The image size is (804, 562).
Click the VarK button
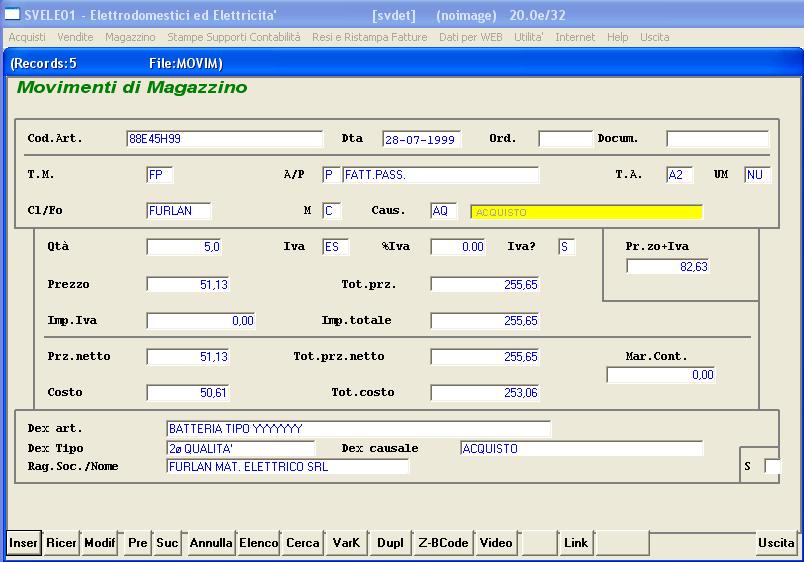click(346, 543)
